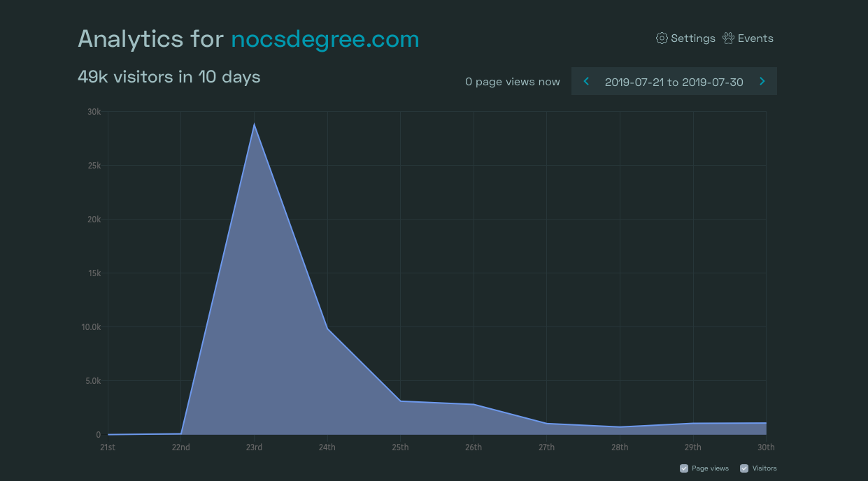Click the 23rd peak data point
Screen dimensions: 868x481
tap(254, 124)
